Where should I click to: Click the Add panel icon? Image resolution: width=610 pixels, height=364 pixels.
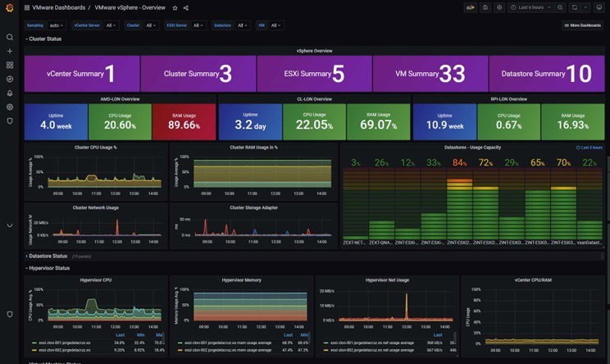click(471, 7)
